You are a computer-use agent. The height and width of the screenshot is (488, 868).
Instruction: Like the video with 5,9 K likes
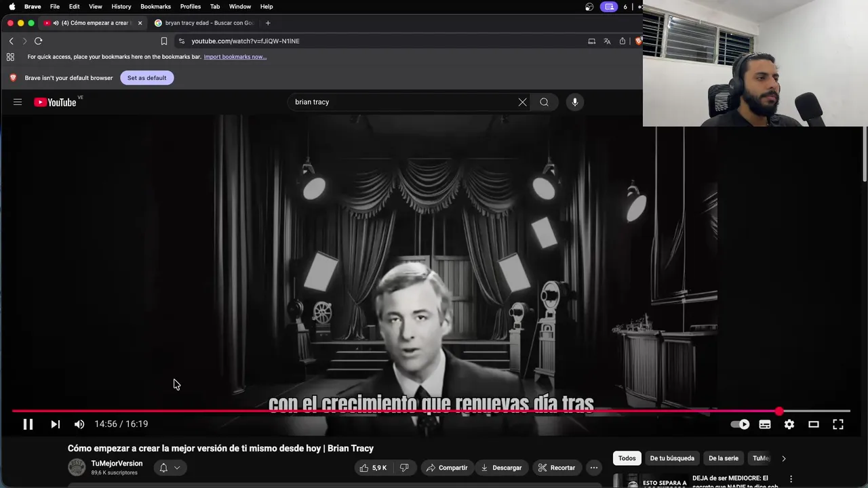[x=373, y=468]
